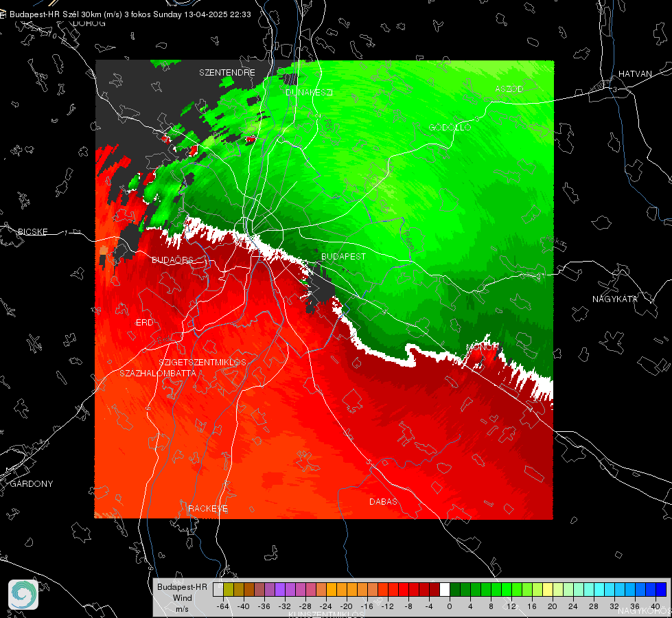Image resolution: width=672 pixels, height=618 pixels.
Task: Click the DUNAKESZI label on the map
Action: 309,92
